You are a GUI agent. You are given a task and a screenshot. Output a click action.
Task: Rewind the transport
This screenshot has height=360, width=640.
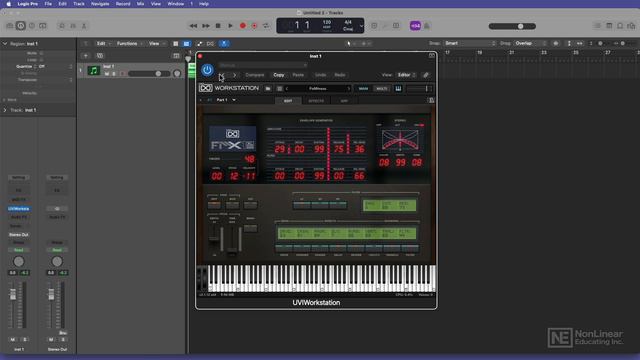(193, 26)
